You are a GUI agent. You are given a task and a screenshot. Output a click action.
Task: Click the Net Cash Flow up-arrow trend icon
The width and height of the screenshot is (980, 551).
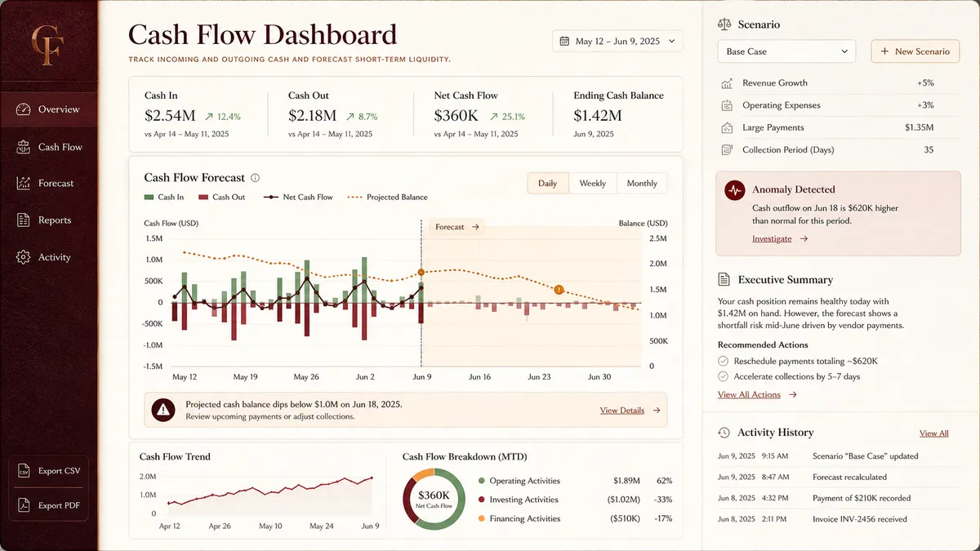pyautogui.click(x=495, y=117)
